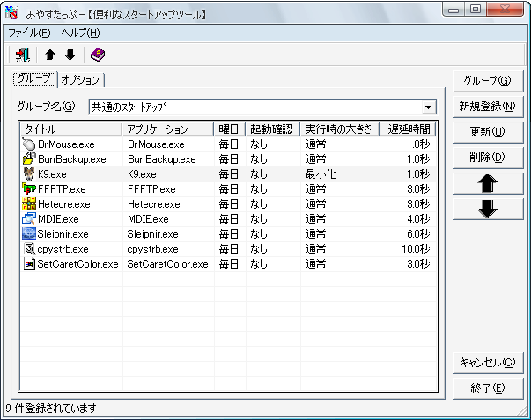Image resolution: width=531 pixels, height=420 pixels.
Task: Select SetCaretColor.exe in the title column
Action: 77,264
